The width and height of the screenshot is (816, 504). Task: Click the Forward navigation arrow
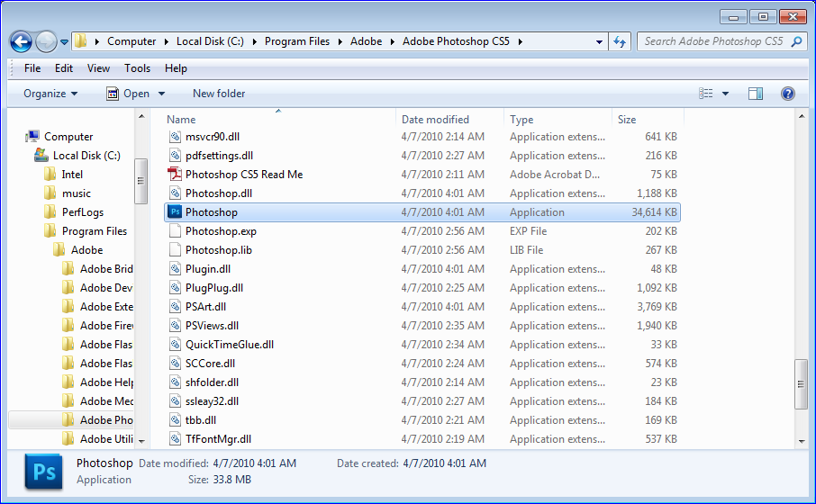click(x=46, y=41)
